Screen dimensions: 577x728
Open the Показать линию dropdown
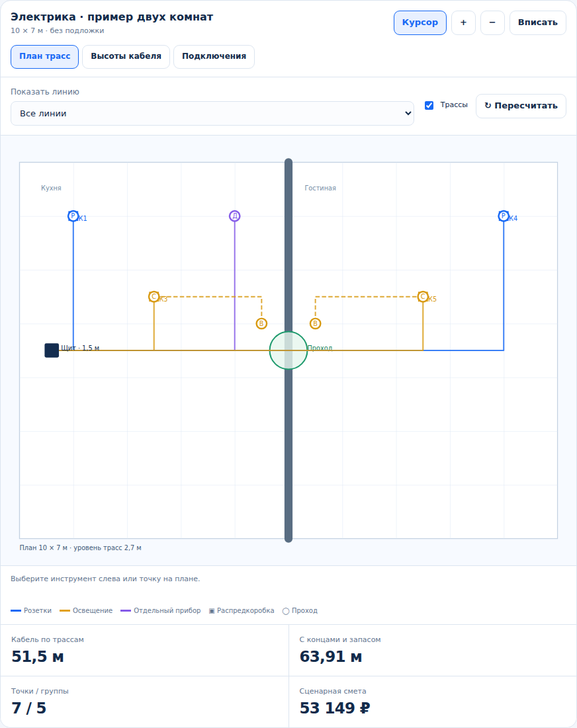coord(212,114)
